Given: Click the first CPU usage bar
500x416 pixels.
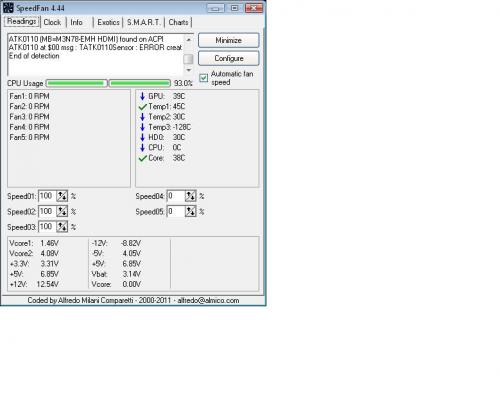Looking at the screenshot, I should pos(76,83).
